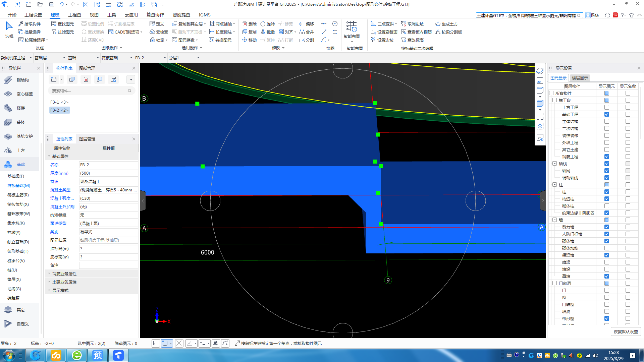Open the FB-2 component dropdown

click(150, 58)
